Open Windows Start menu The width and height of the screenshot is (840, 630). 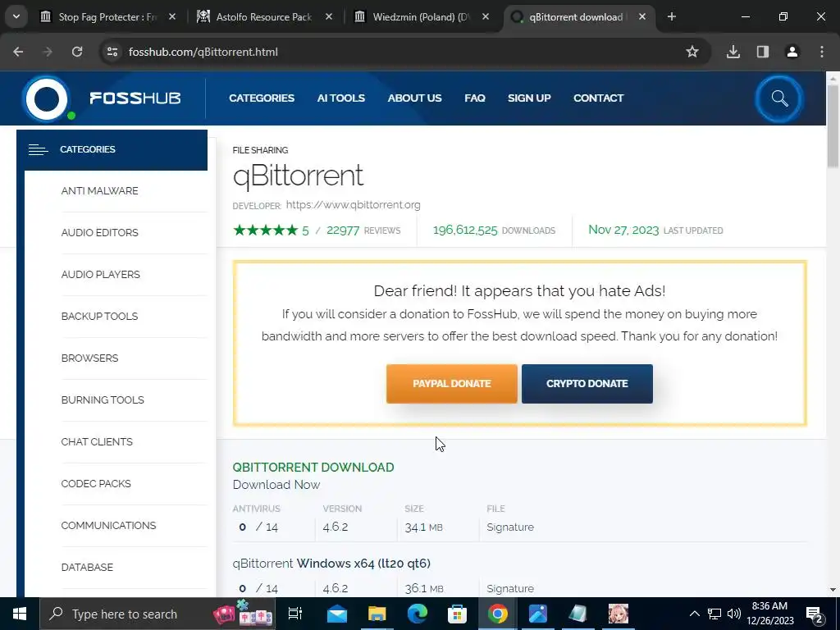tap(20, 614)
